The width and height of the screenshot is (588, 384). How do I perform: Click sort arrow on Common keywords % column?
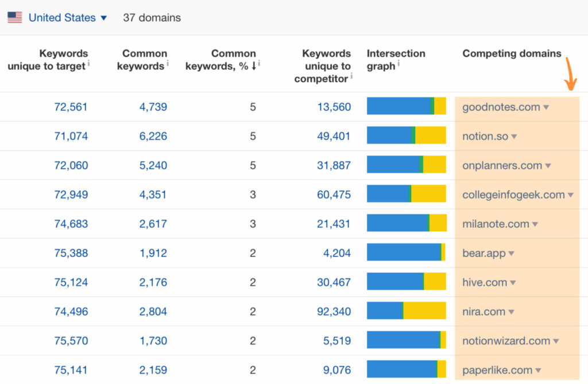tap(254, 66)
